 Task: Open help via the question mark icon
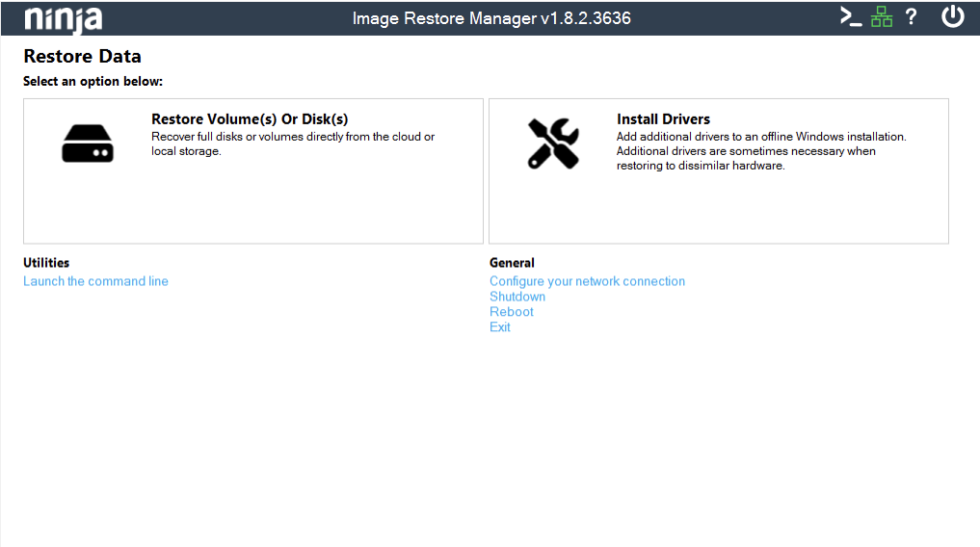pos(911,17)
